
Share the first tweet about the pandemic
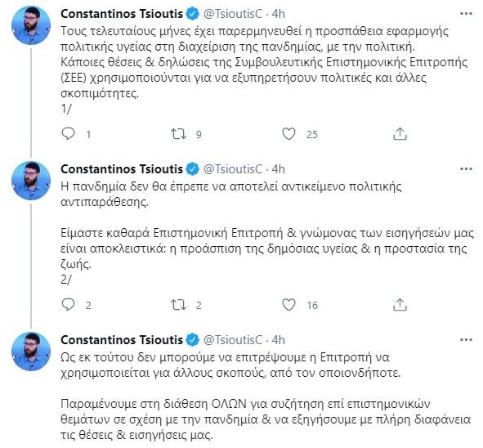click(x=400, y=134)
